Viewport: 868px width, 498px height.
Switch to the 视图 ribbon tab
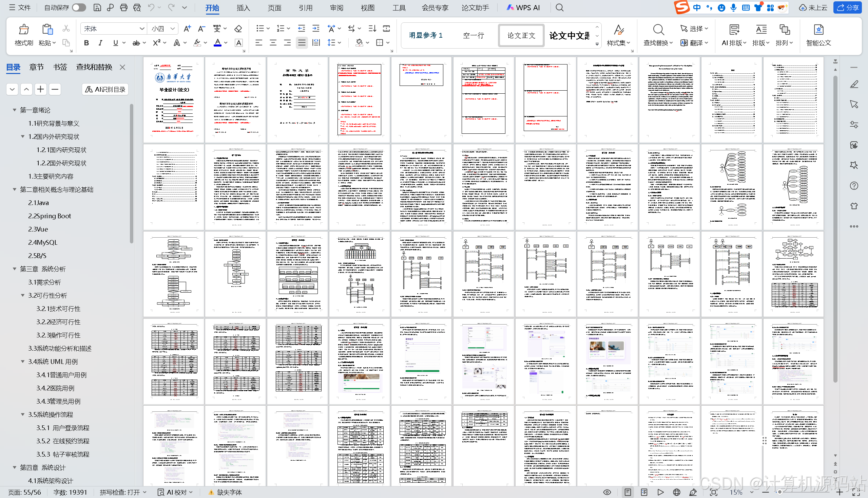[368, 7]
